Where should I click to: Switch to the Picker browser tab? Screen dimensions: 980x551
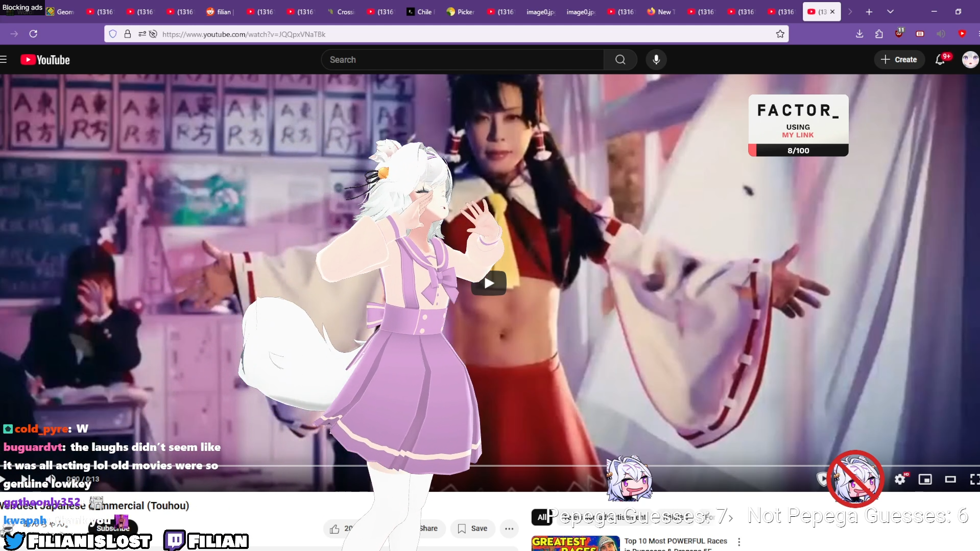pyautogui.click(x=461, y=12)
